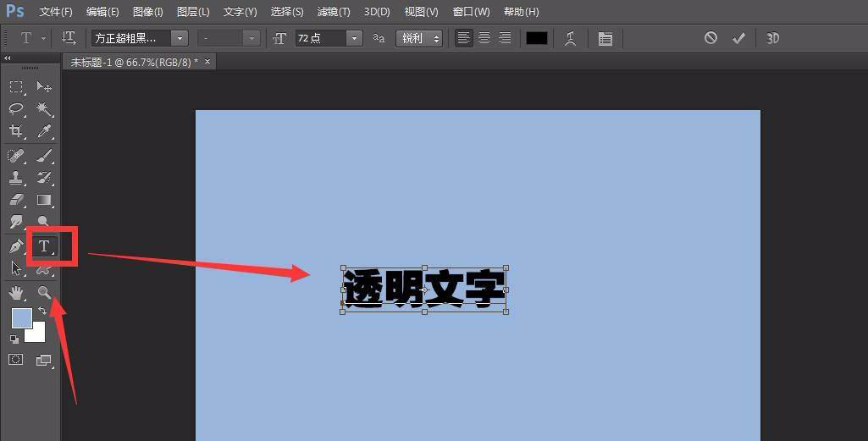Viewport: 868px width, 441px height.
Task: Align text left
Action: pos(464,38)
